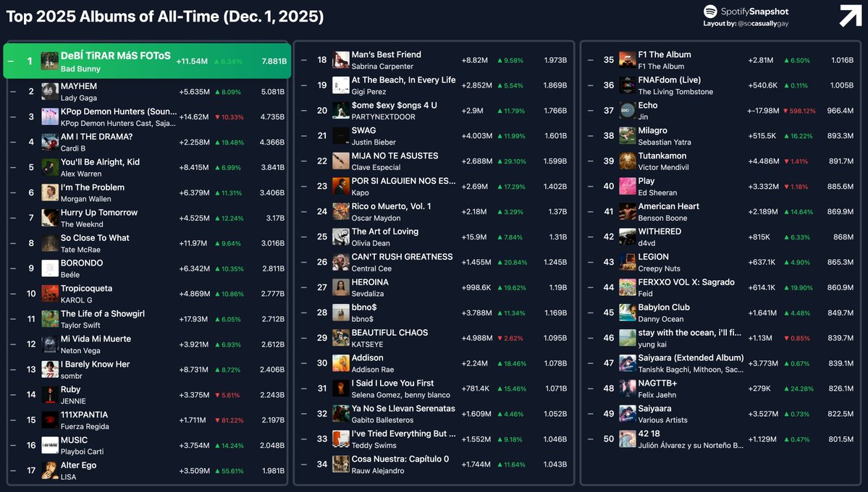Open the DeBÍ TiRAR MáS FOToS album cover

[50, 61]
